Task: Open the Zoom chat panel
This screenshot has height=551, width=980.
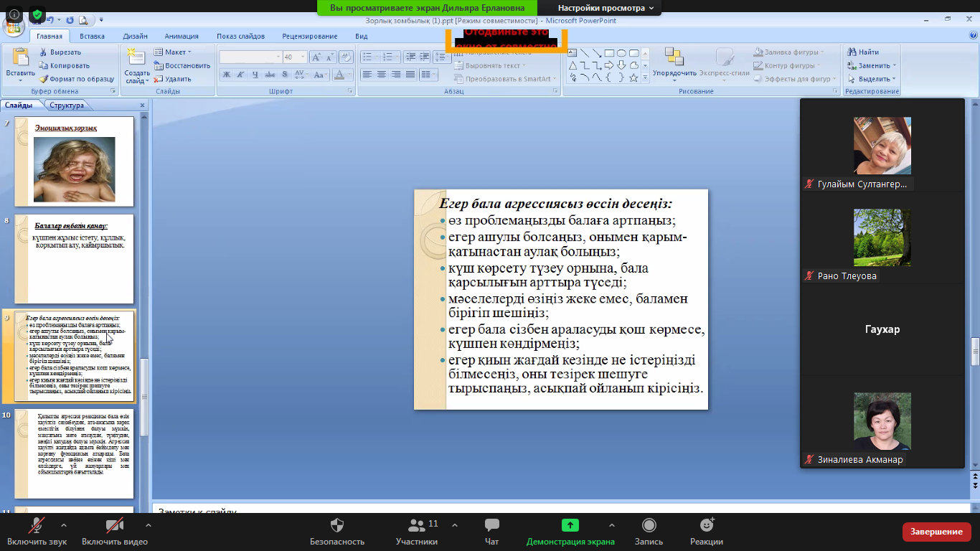Action: coord(491,527)
